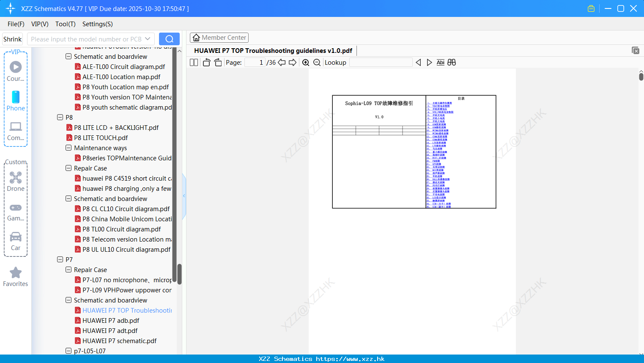Open the Drone category
This screenshot has height=363, width=644.
point(16,181)
